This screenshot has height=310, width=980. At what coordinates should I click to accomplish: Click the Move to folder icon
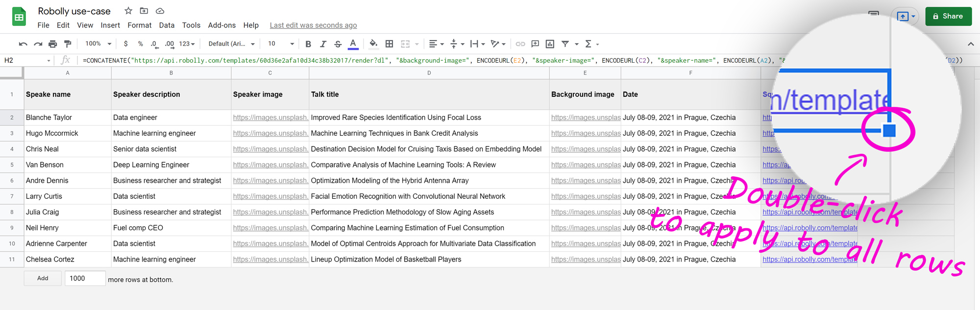coord(144,11)
